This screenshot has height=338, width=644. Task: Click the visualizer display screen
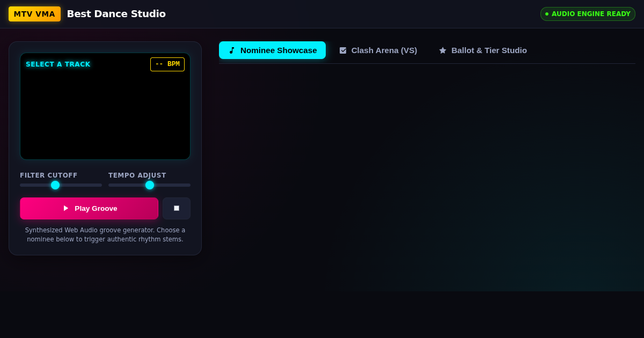pyautogui.click(x=105, y=106)
